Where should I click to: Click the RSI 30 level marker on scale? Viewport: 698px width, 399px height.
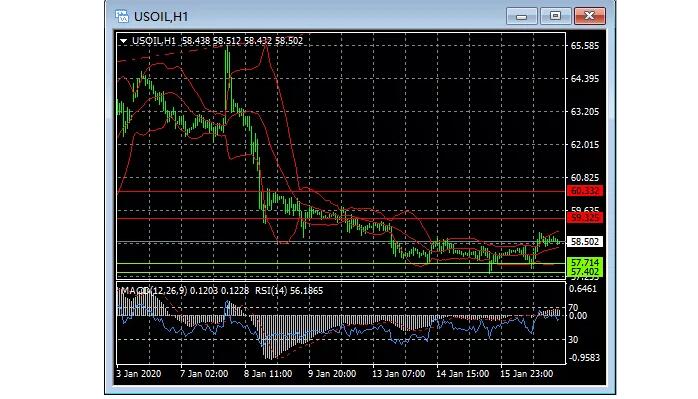coord(573,340)
